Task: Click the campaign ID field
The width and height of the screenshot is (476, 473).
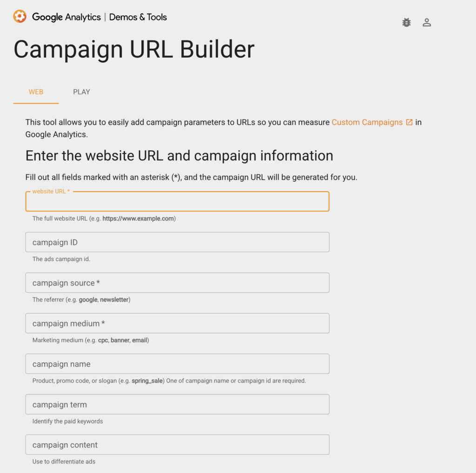Action: tap(177, 242)
